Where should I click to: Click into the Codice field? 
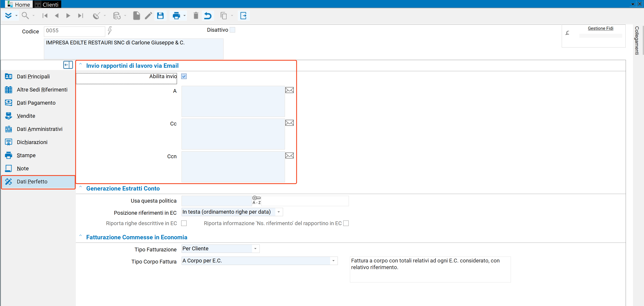click(x=75, y=31)
